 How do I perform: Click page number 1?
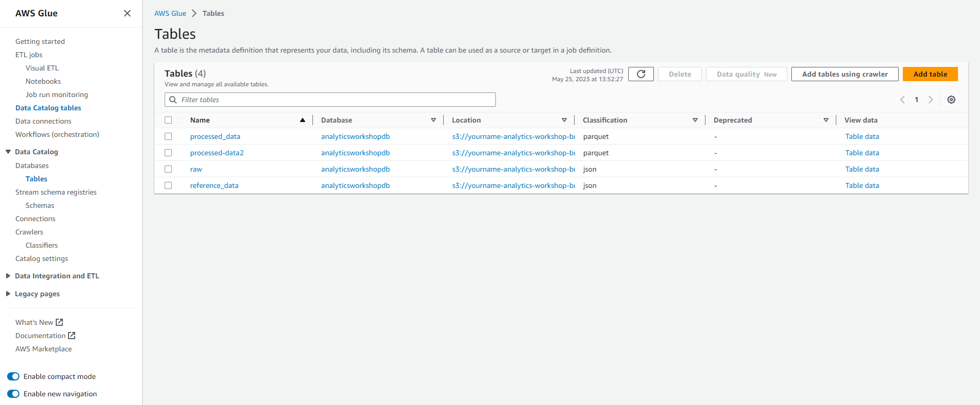tap(917, 100)
